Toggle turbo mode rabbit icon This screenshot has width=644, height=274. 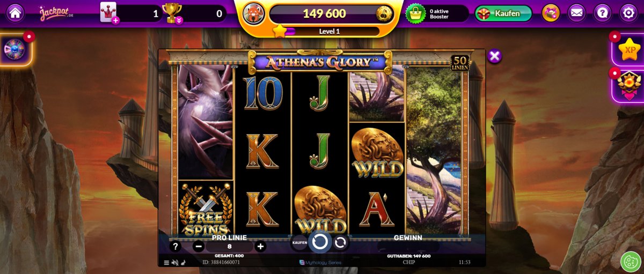point(183,263)
